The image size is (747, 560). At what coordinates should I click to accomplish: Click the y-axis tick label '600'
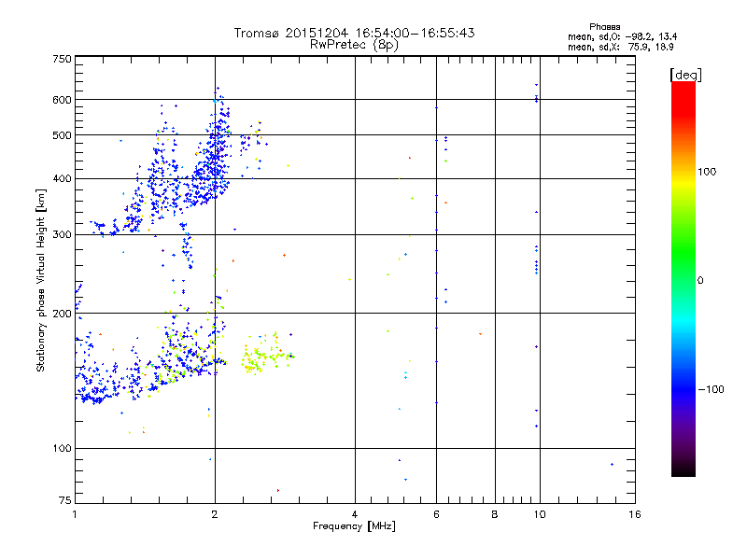pyautogui.click(x=62, y=100)
